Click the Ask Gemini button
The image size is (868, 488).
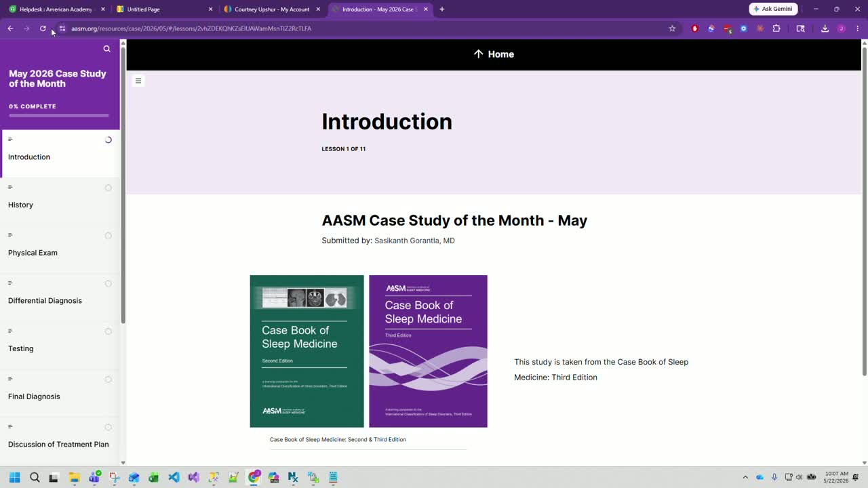coord(773,9)
